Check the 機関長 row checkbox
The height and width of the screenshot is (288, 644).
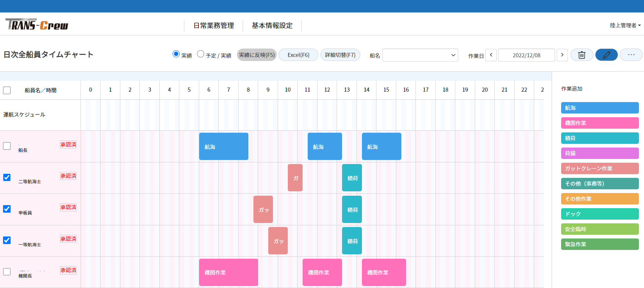7,271
